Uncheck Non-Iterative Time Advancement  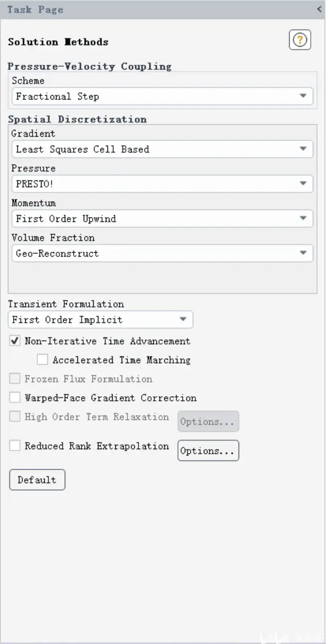[15, 341]
